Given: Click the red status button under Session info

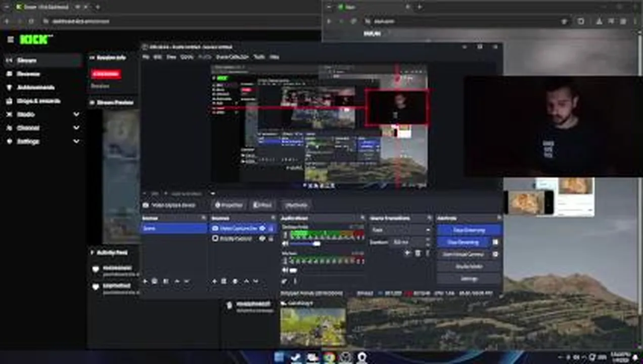Looking at the screenshot, I should 106,74.
